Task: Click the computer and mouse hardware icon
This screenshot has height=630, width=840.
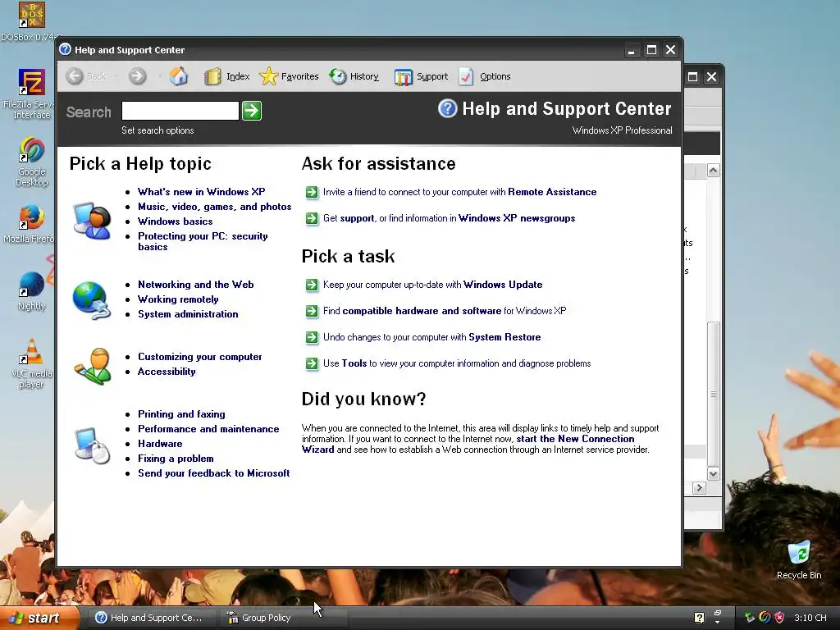Action: [92, 445]
